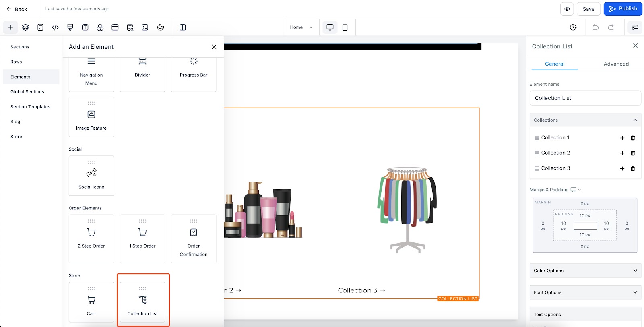This screenshot has width=644, height=327.
Task: Close the Collection List settings panel
Action: (x=635, y=46)
